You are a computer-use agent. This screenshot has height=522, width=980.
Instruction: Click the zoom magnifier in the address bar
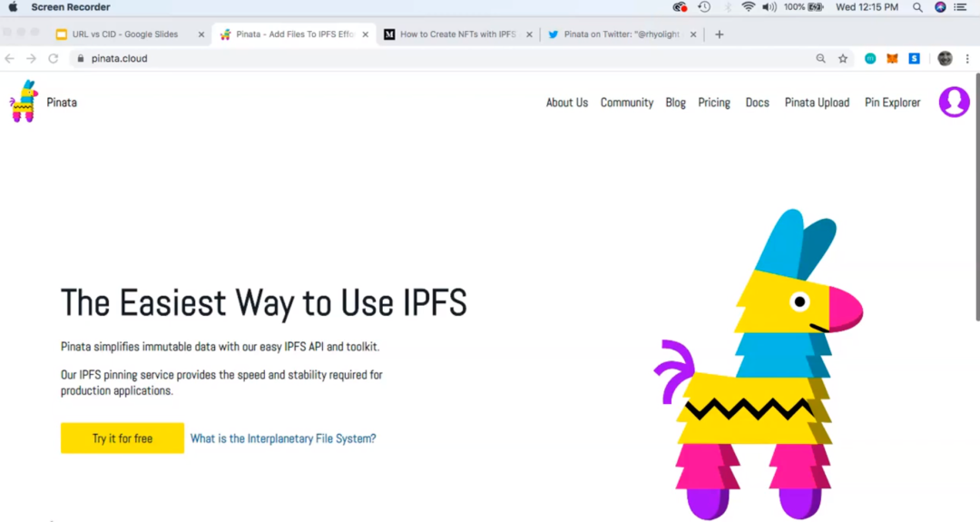coord(820,58)
